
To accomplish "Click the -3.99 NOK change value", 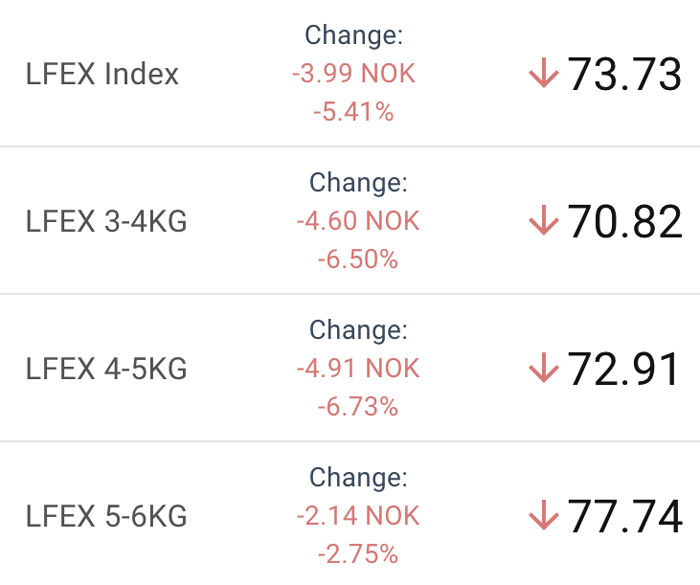I will (x=354, y=73).
